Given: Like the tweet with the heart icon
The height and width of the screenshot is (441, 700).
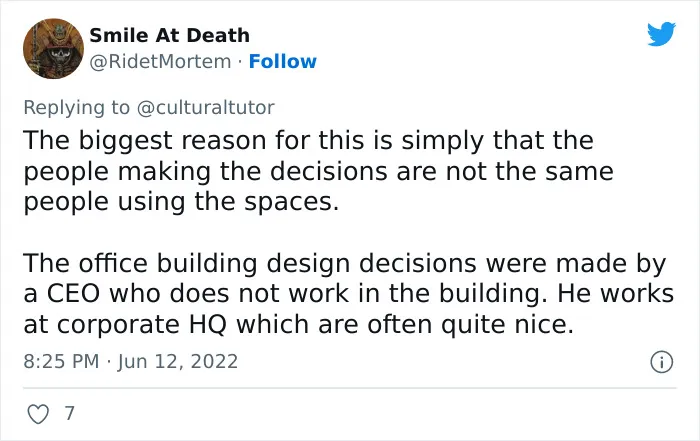Looking at the screenshot, I should (38, 414).
